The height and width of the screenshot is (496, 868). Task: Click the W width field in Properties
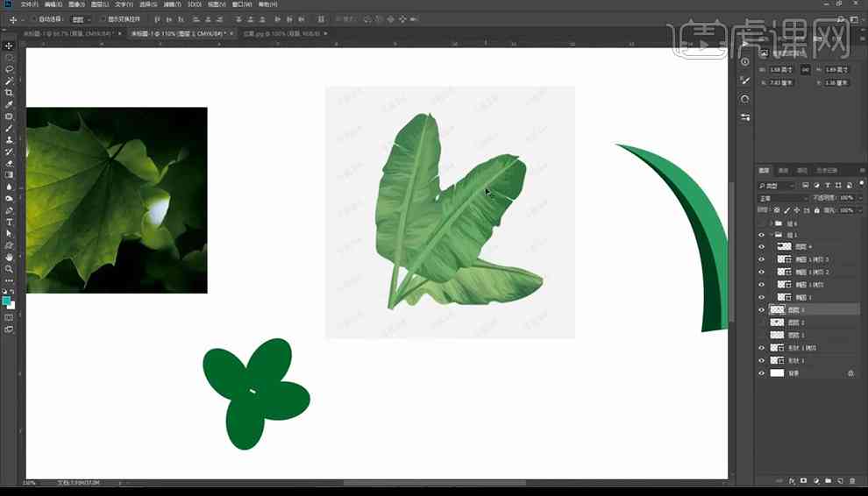coord(781,70)
